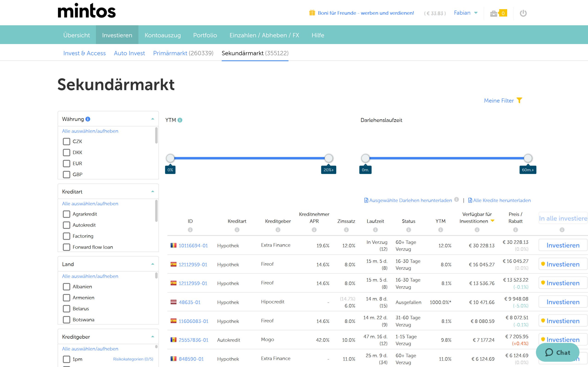The height and width of the screenshot is (367, 588).
Task: Click the info icon next to YTM
Action: 180,120
